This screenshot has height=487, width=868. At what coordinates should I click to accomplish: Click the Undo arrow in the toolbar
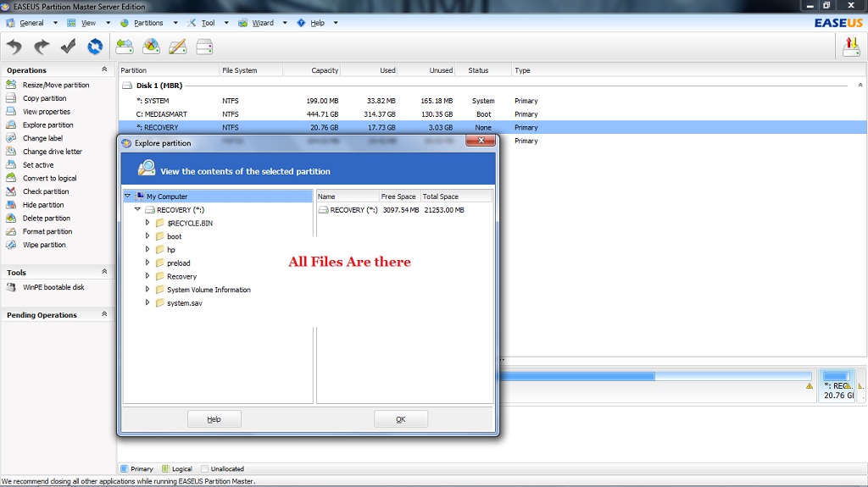(x=14, y=47)
